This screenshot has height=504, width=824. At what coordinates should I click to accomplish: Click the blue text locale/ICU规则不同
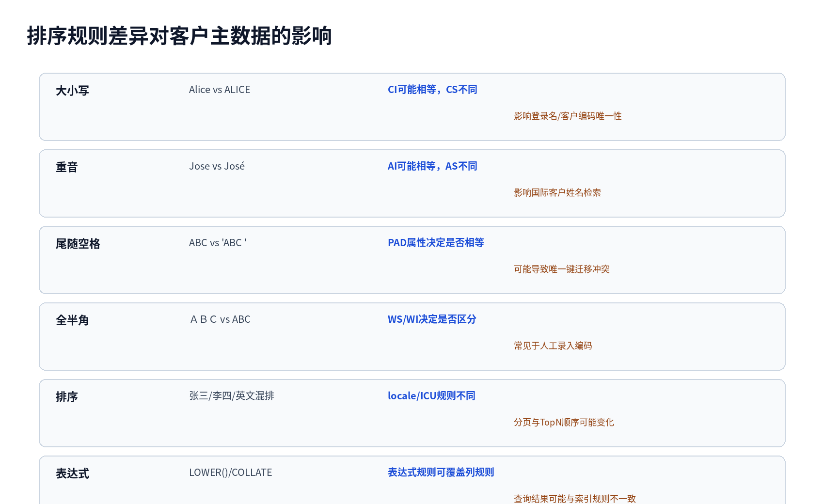click(x=431, y=396)
